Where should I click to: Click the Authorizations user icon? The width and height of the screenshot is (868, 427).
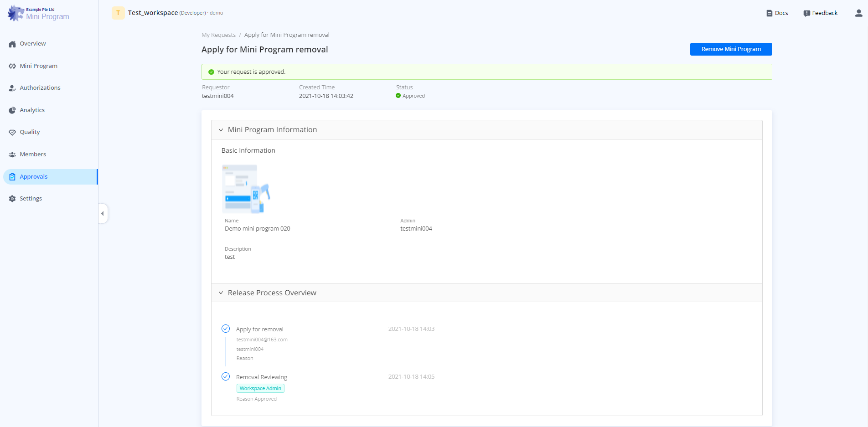pyautogui.click(x=12, y=88)
